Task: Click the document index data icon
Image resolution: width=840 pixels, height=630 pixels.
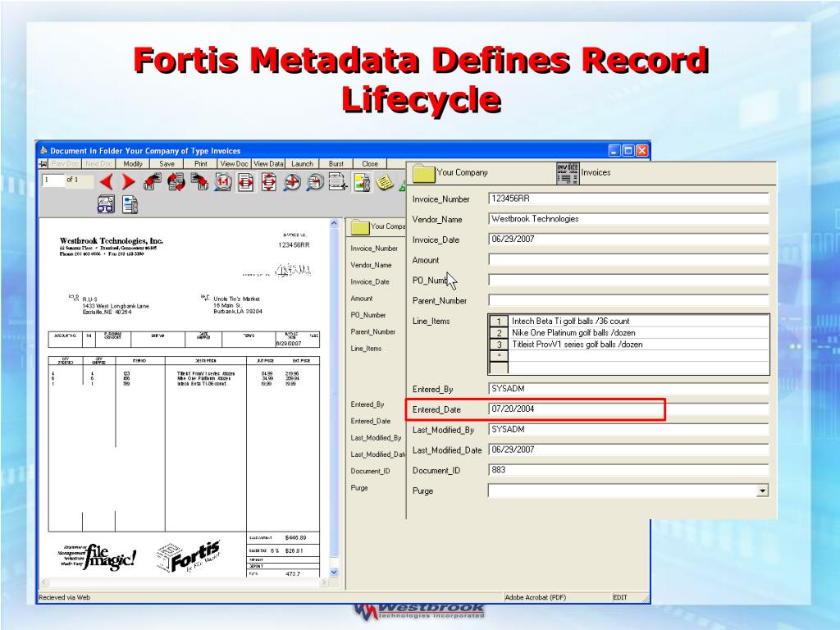Action: coord(130,204)
